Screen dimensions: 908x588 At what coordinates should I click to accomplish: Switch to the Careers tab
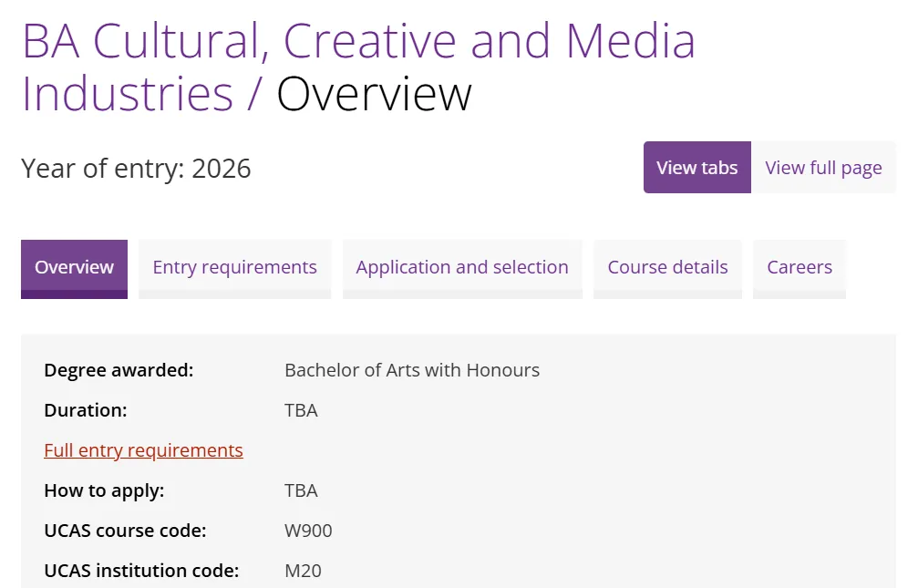click(799, 268)
